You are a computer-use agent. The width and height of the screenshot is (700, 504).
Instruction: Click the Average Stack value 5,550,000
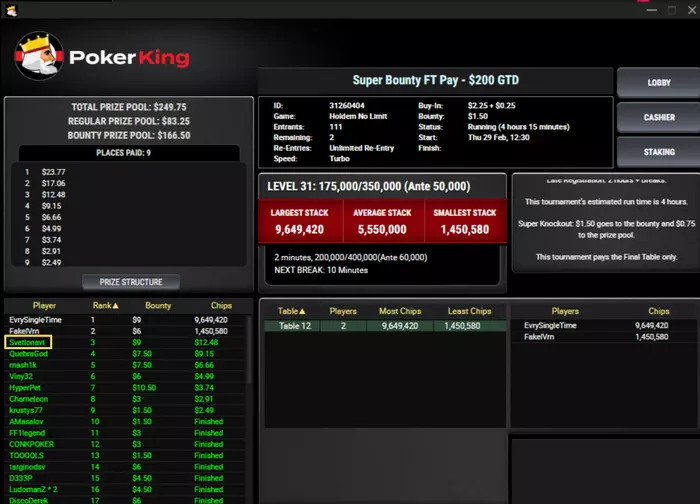pyautogui.click(x=382, y=229)
